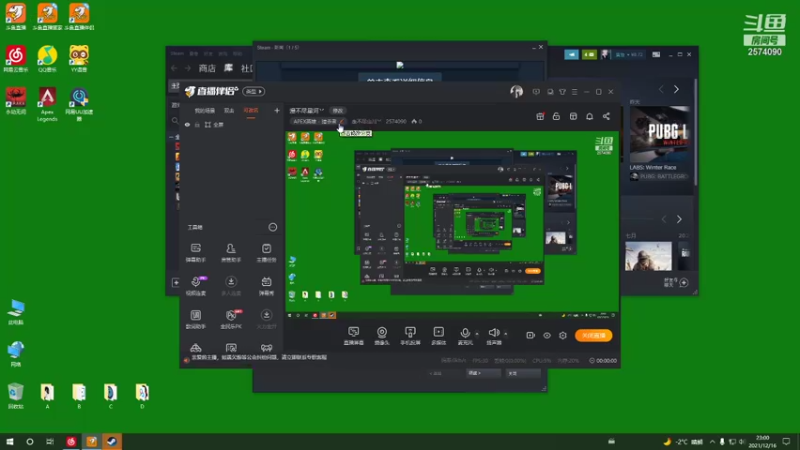
Task: Click the modify button next to room title
Action: (338, 110)
